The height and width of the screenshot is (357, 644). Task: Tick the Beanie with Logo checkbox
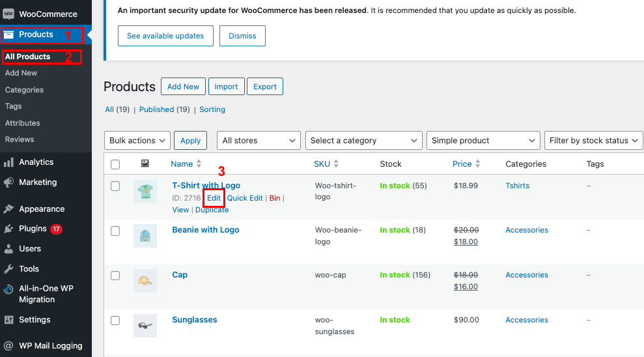[x=115, y=231]
